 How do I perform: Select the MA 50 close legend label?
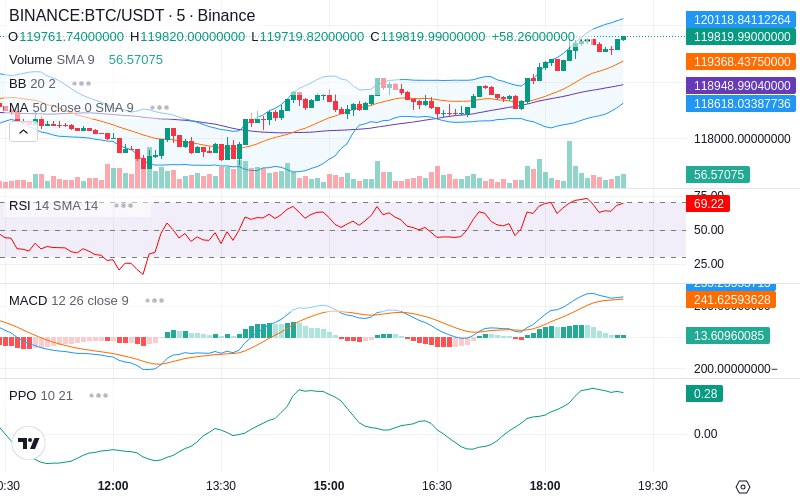(x=71, y=108)
